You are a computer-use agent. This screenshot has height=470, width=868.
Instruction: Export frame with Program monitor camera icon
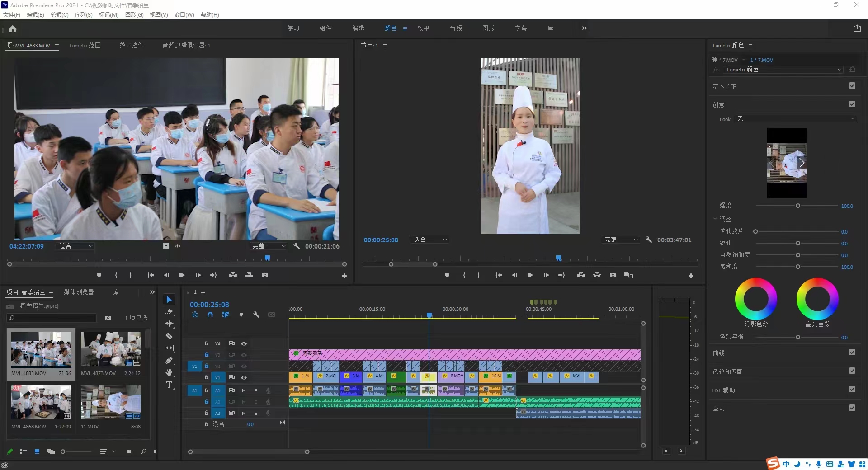click(613, 275)
